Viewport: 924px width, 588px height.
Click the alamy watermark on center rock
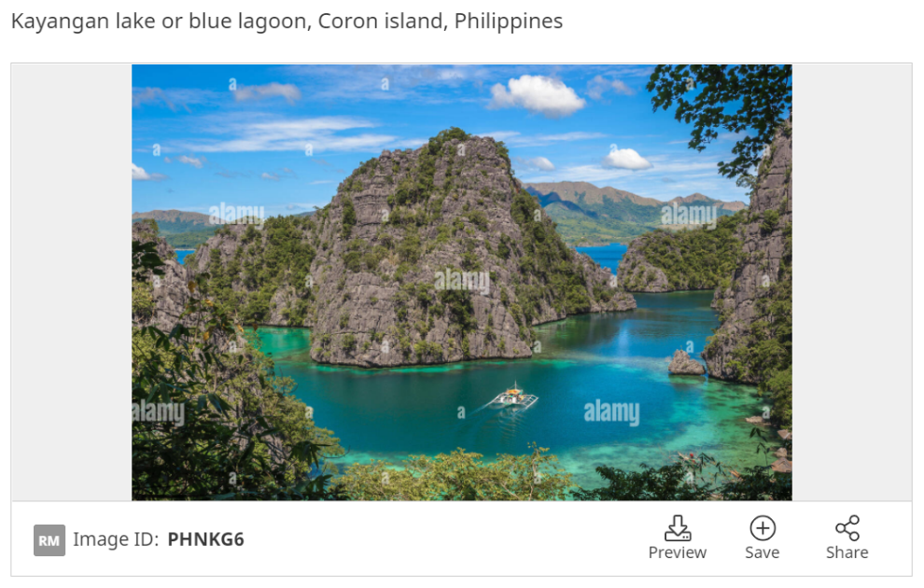coord(462,281)
